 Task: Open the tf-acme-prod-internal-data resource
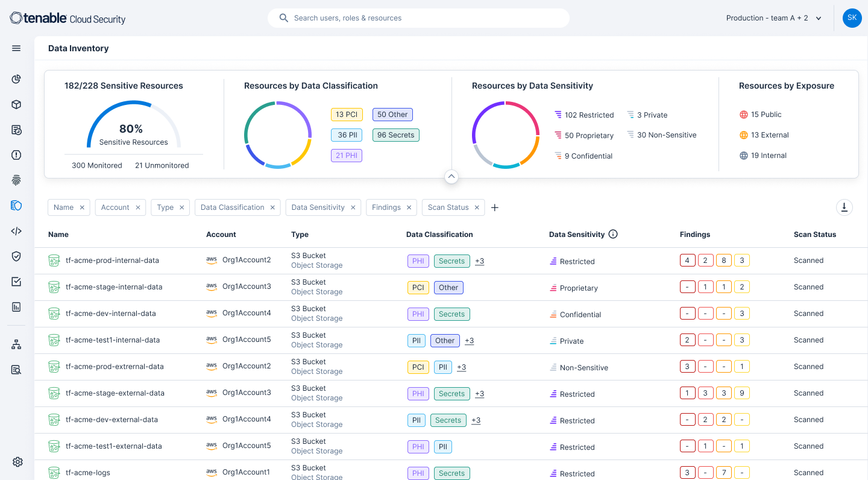click(x=112, y=261)
